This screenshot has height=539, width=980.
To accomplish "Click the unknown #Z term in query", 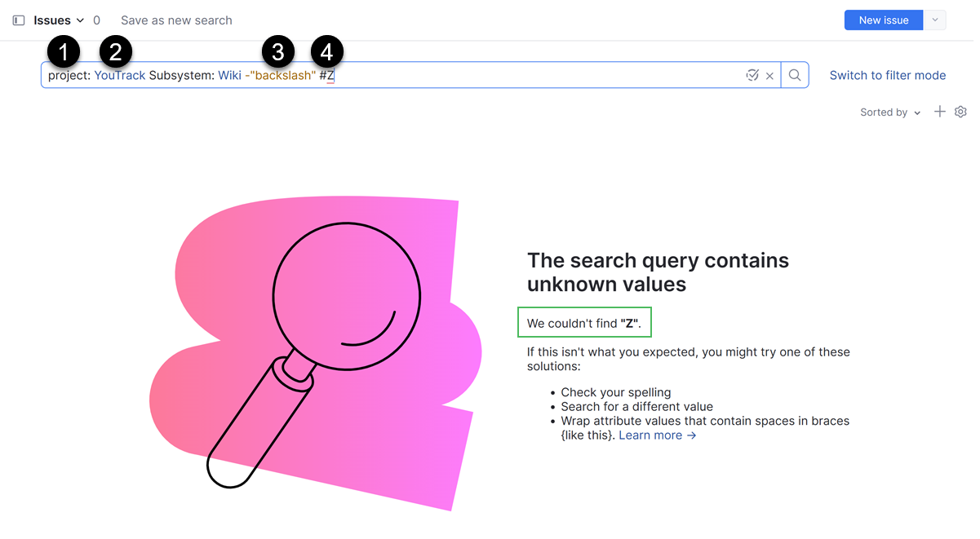I will point(327,75).
